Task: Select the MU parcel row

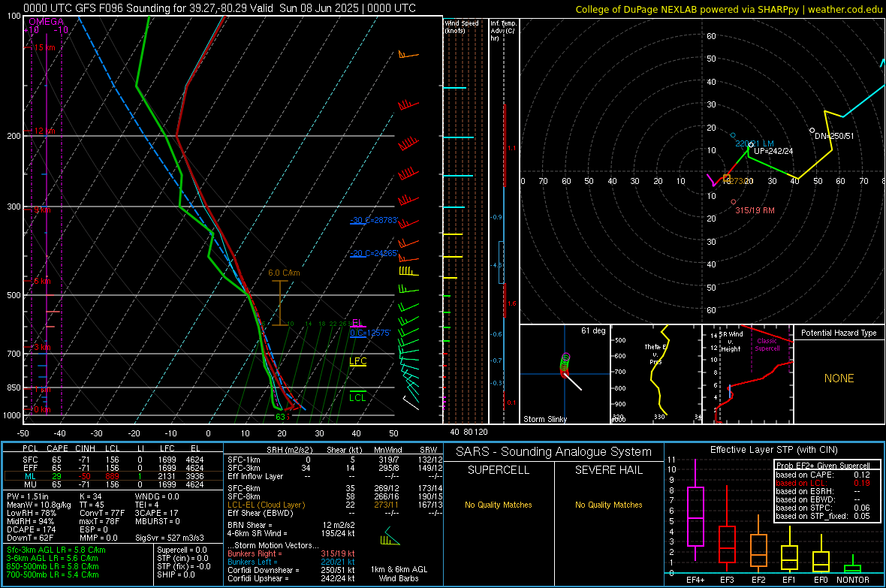Action: point(113,484)
